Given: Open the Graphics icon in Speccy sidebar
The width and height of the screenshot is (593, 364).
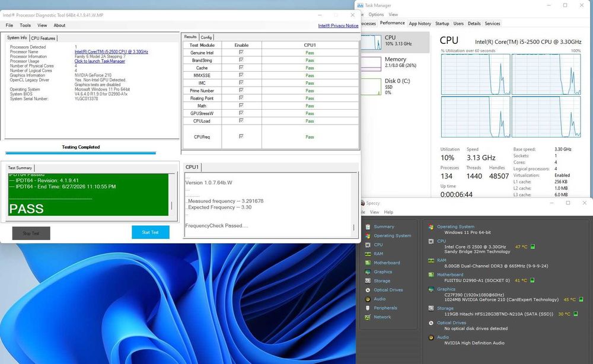Looking at the screenshot, I should tap(368, 272).
